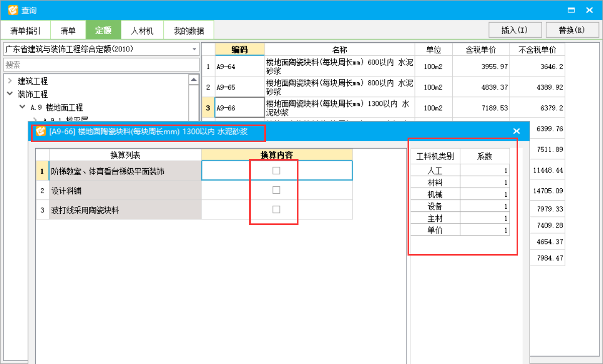Click the 单价 coefficient cell
The height and width of the screenshot is (364, 603).
[x=484, y=230]
